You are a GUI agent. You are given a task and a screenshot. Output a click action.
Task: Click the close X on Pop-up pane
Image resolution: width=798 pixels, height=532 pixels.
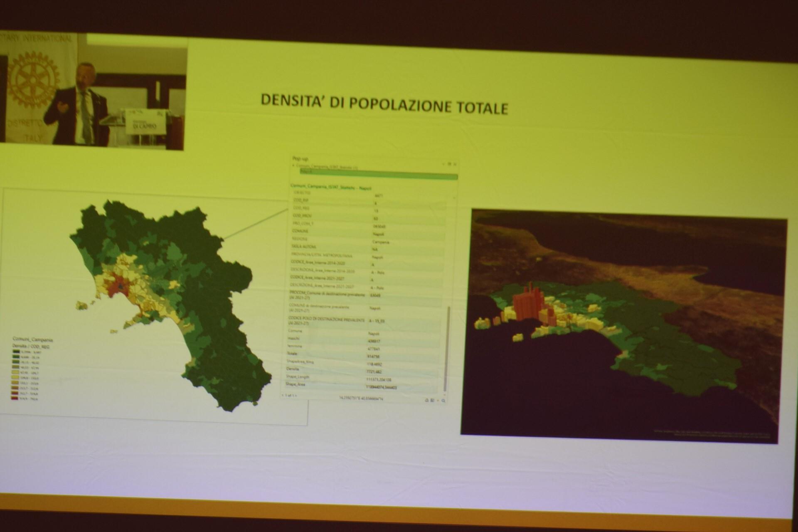(455, 164)
